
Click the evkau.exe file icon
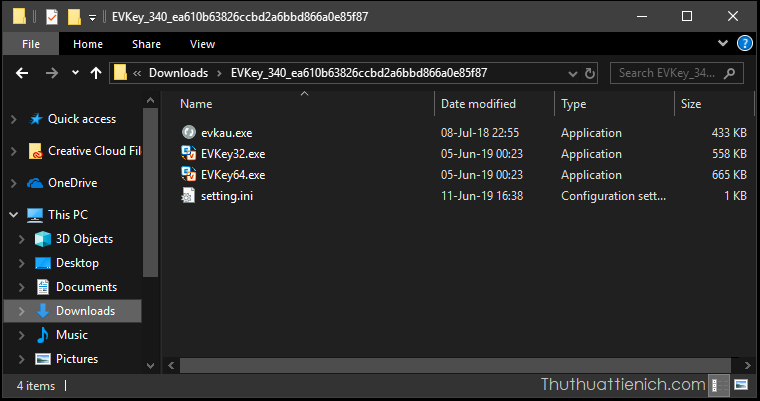coord(189,133)
